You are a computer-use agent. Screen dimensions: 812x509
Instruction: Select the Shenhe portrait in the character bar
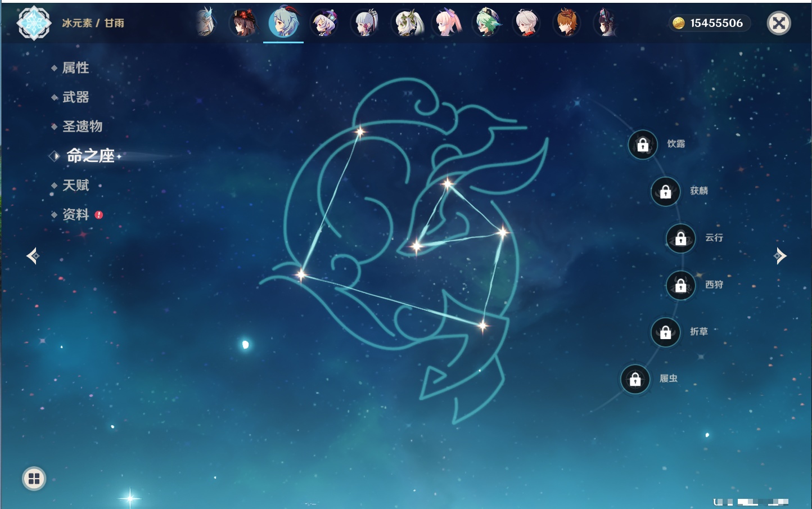pyautogui.click(x=206, y=23)
